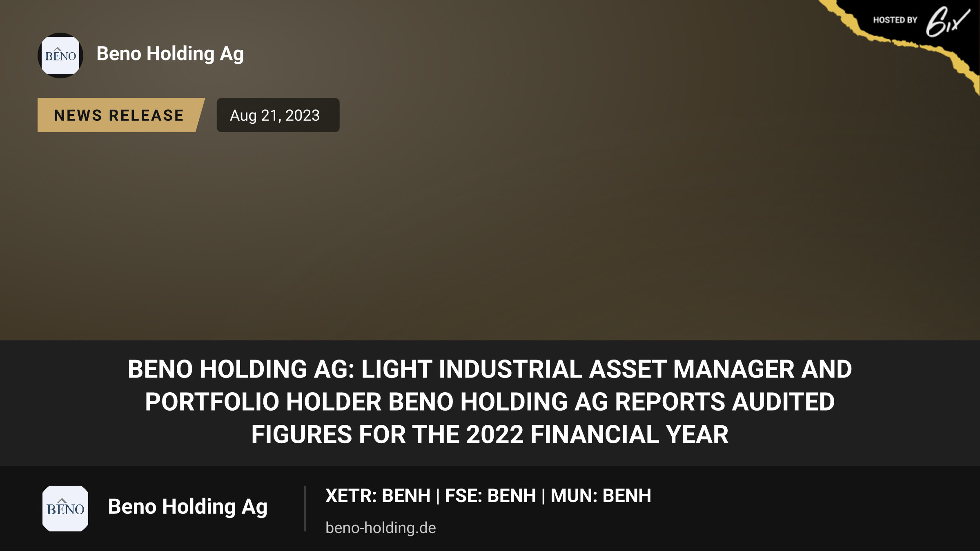Click the vertical divider in the footer
This screenshot has width=980, height=551.
(305, 509)
